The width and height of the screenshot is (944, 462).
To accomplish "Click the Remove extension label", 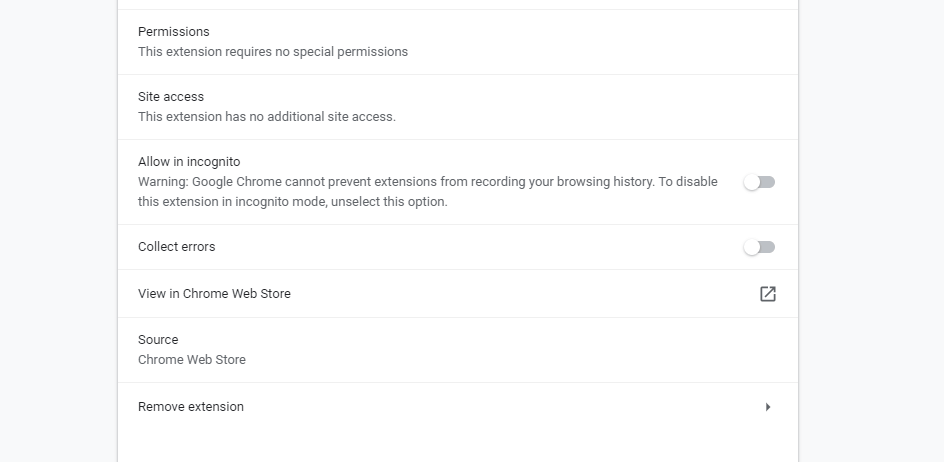I will [x=190, y=407].
